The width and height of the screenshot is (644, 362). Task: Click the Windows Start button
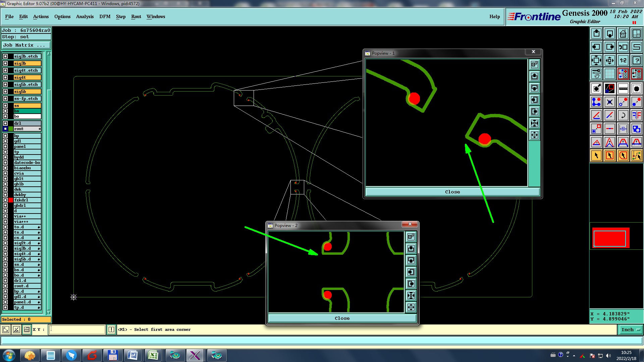[x=9, y=355]
